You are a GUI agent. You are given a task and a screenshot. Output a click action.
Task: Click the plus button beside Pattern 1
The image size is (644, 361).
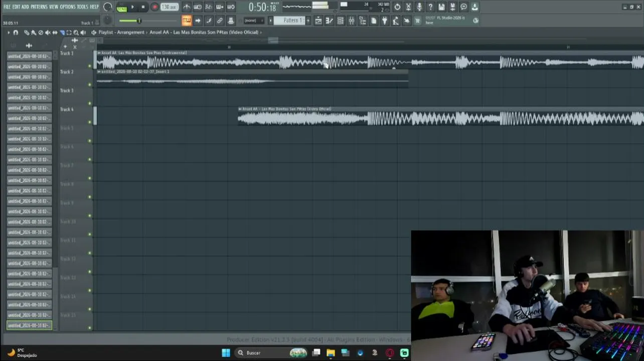click(308, 21)
